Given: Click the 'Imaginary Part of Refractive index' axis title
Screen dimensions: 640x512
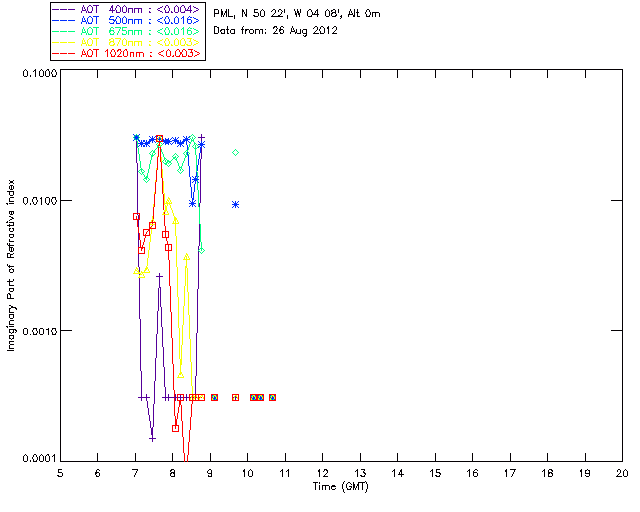Looking at the screenshot, I should coord(11,265).
